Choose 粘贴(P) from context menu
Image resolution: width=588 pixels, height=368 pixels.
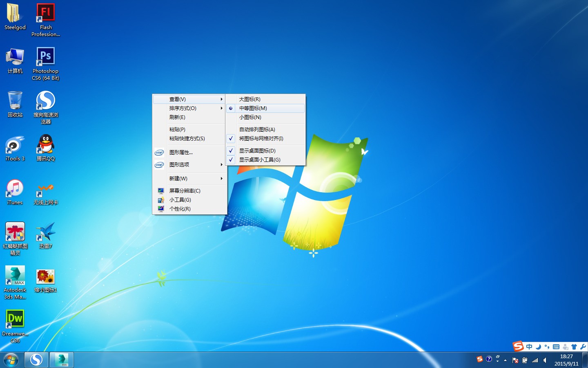189,130
